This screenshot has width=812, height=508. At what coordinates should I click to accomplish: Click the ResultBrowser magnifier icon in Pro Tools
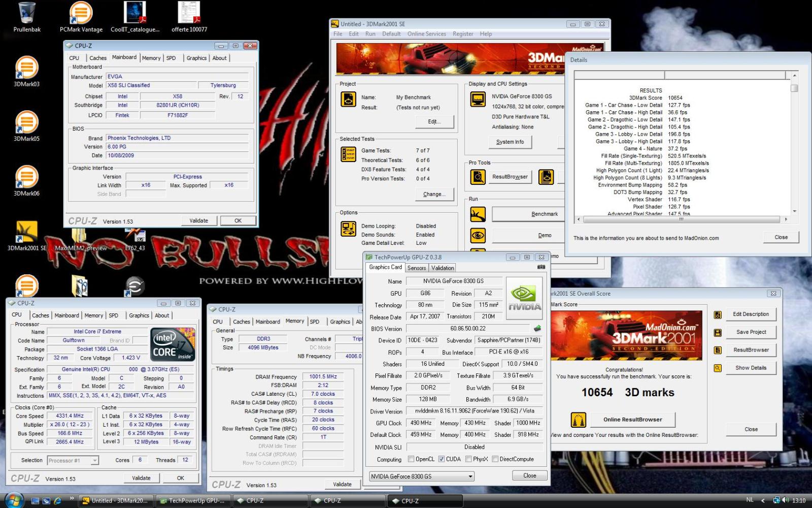pyautogui.click(x=478, y=177)
